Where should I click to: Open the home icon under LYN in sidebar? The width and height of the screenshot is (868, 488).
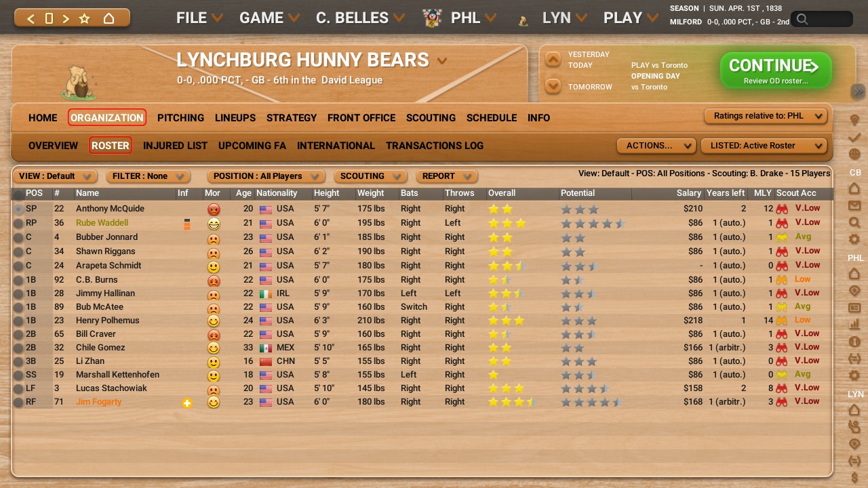click(x=854, y=409)
